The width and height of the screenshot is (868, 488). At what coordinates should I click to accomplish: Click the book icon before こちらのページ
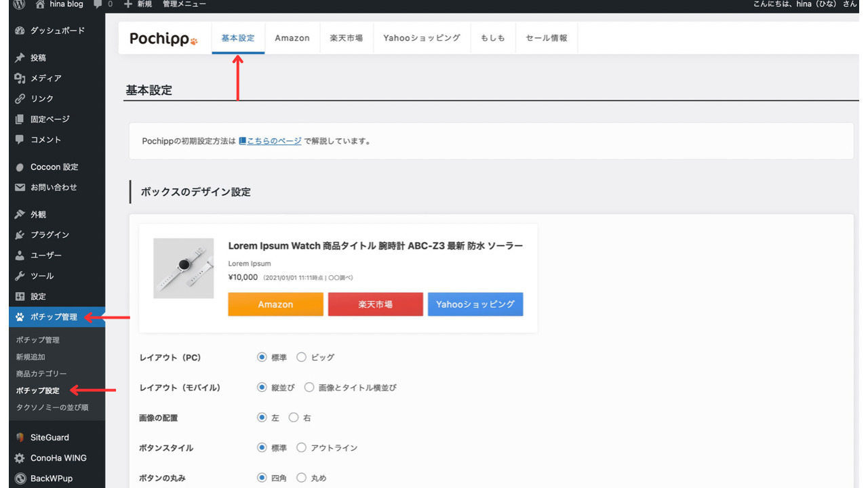click(x=242, y=141)
